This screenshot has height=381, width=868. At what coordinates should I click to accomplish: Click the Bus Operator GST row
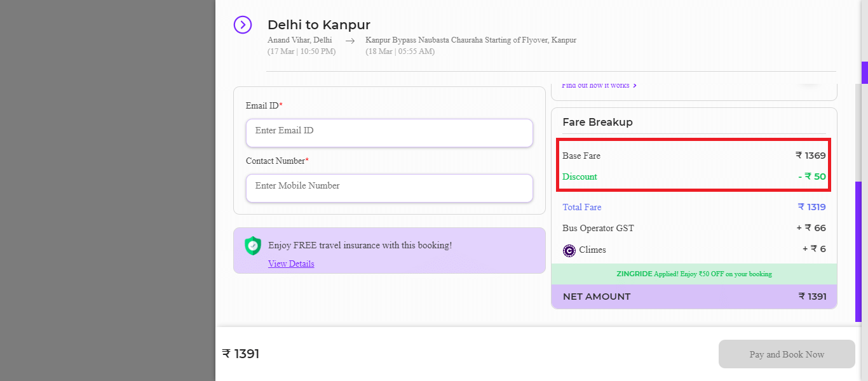tap(693, 228)
